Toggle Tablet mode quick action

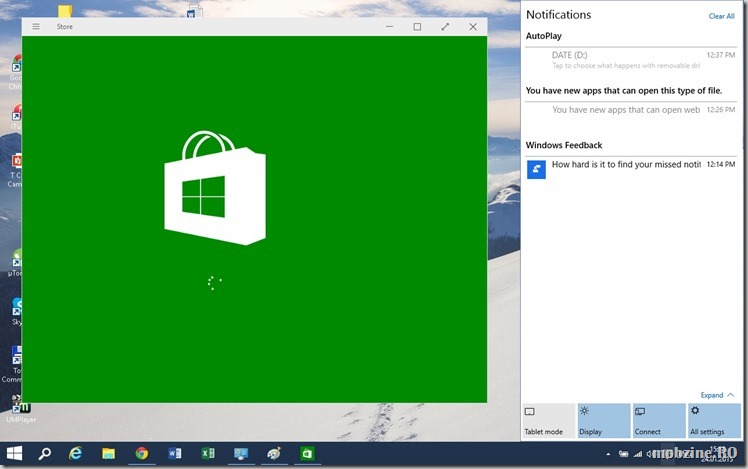click(549, 420)
